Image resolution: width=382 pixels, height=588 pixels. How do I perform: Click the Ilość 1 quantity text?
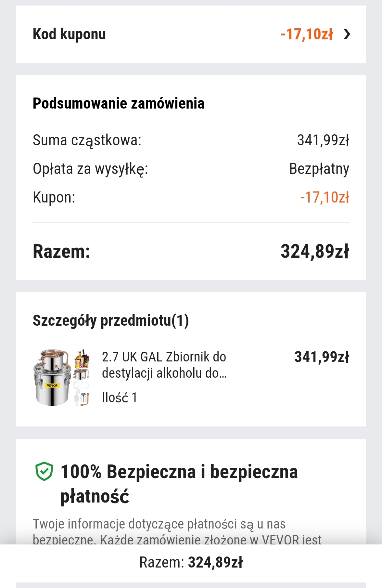click(x=120, y=398)
